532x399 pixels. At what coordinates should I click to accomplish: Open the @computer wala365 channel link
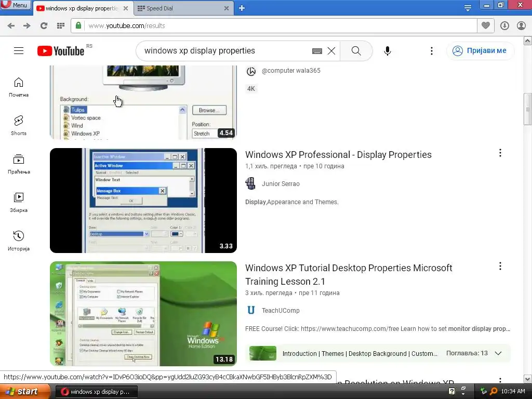click(291, 71)
